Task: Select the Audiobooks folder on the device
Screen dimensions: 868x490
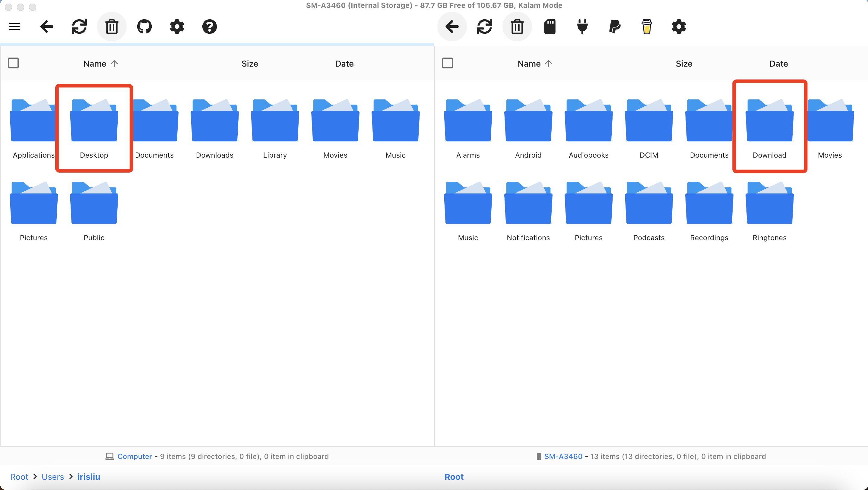Action: pos(589,129)
